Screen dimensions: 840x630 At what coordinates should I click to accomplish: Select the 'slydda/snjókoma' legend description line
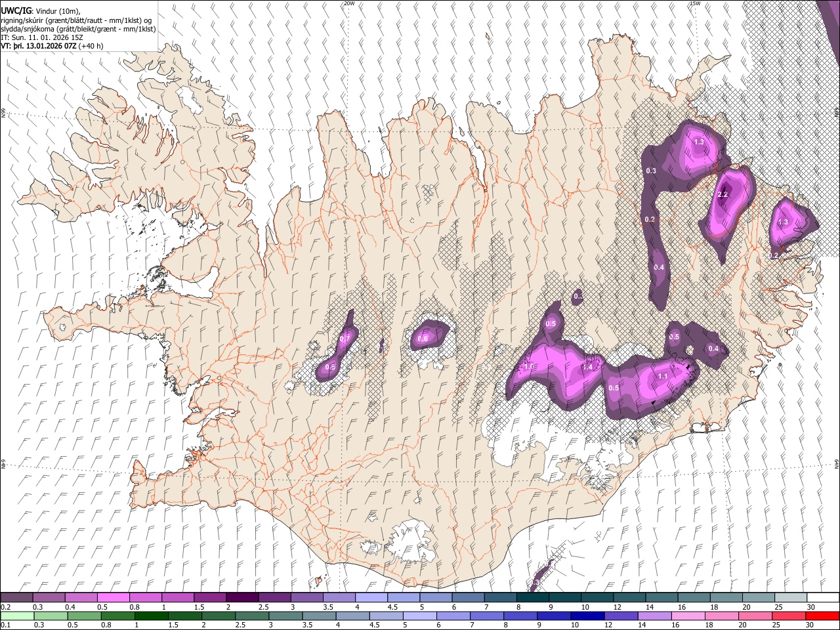[x=78, y=30]
